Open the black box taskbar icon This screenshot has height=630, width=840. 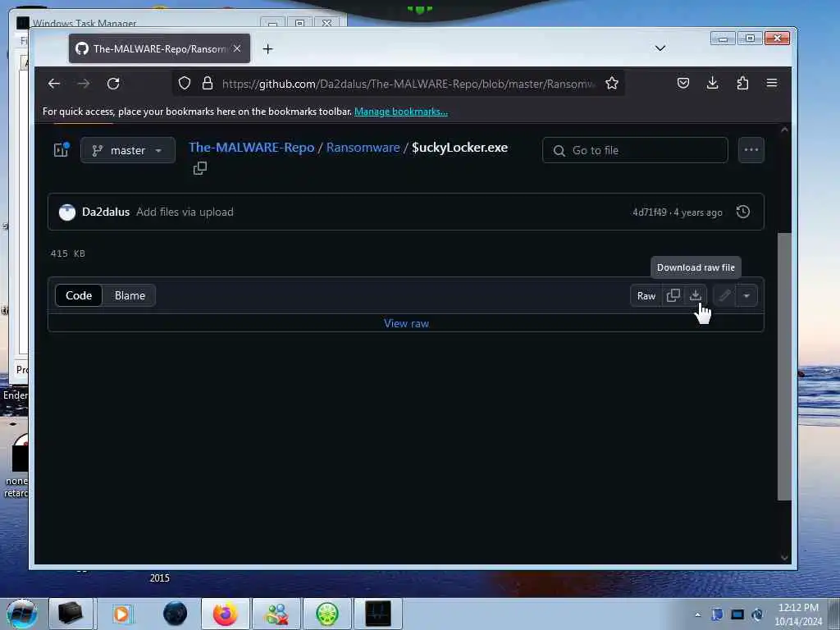[71, 614]
